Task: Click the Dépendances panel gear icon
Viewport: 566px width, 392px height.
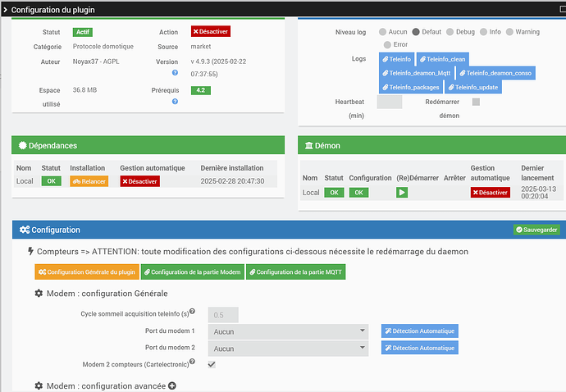Action: (23, 145)
